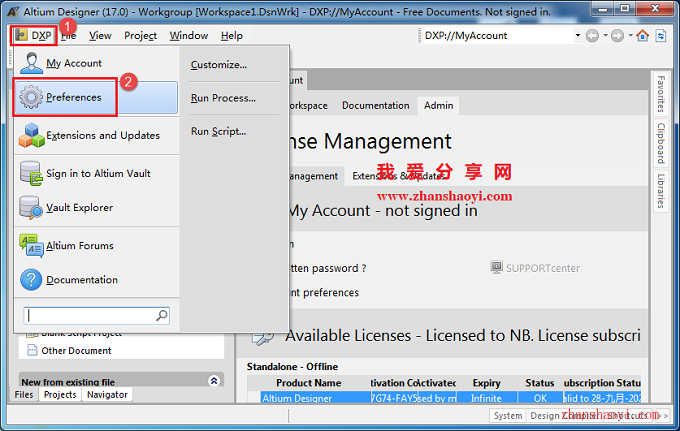
Task: Click the Available Licenses key icon
Action: 263,337
